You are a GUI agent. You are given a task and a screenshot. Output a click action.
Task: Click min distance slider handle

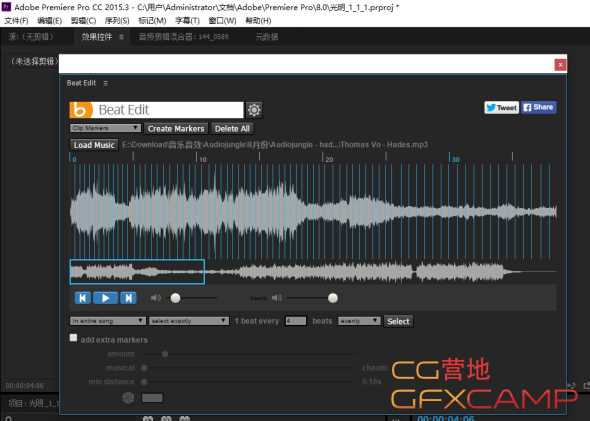[x=144, y=381]
